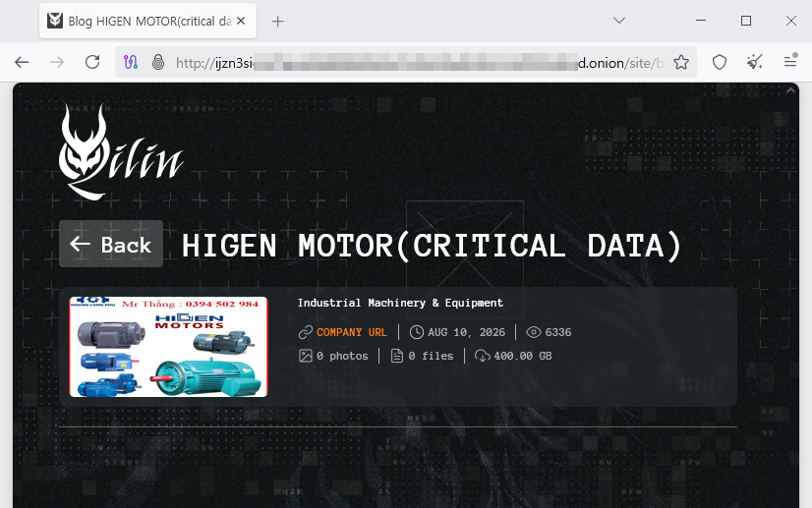Open the shield security level icon

click(720, 63)
